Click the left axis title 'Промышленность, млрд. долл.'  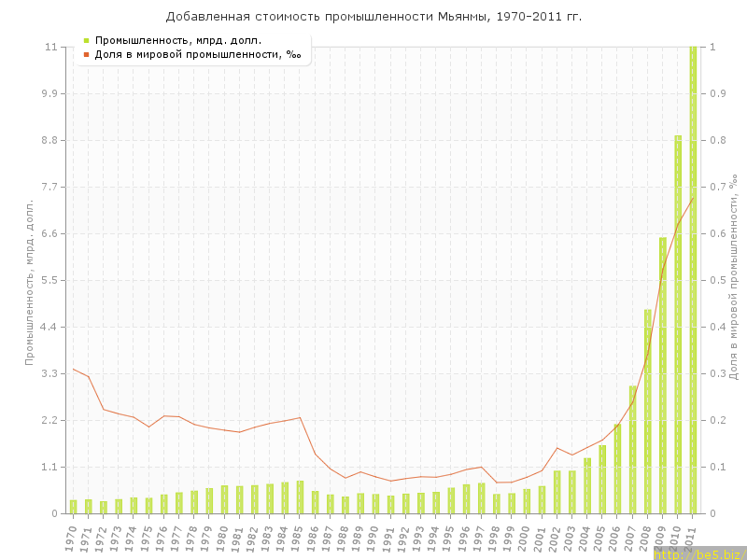tap(30, 280)
